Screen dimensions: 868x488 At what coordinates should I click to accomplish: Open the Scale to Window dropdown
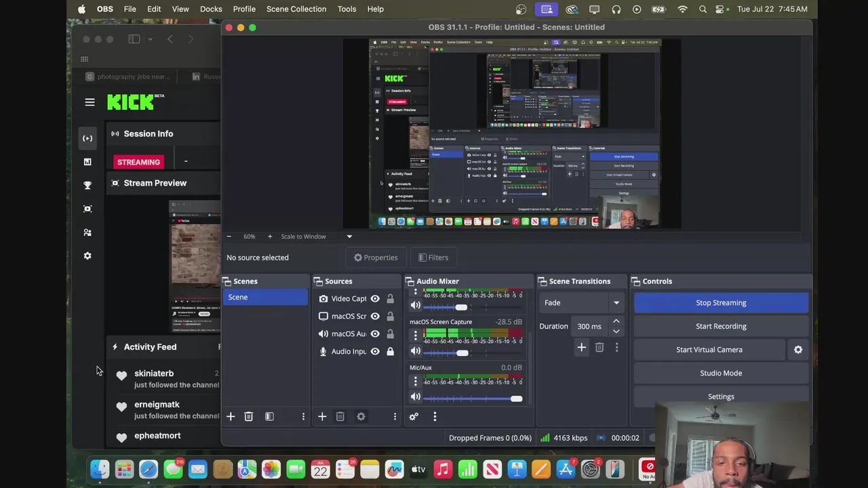pyautogui.click(x=317, y=237)
